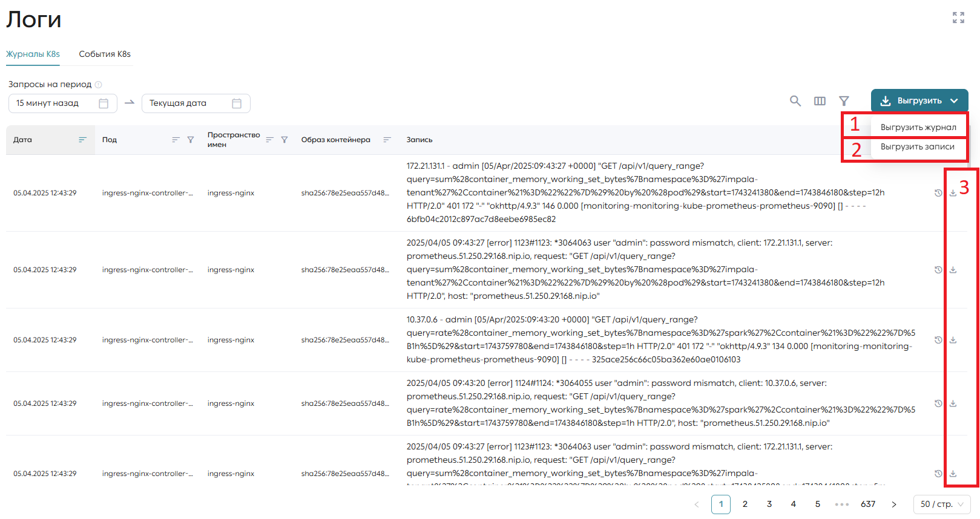
Task: Open history icon for 10.37.0.6 entry
Action: coord(938,340)
